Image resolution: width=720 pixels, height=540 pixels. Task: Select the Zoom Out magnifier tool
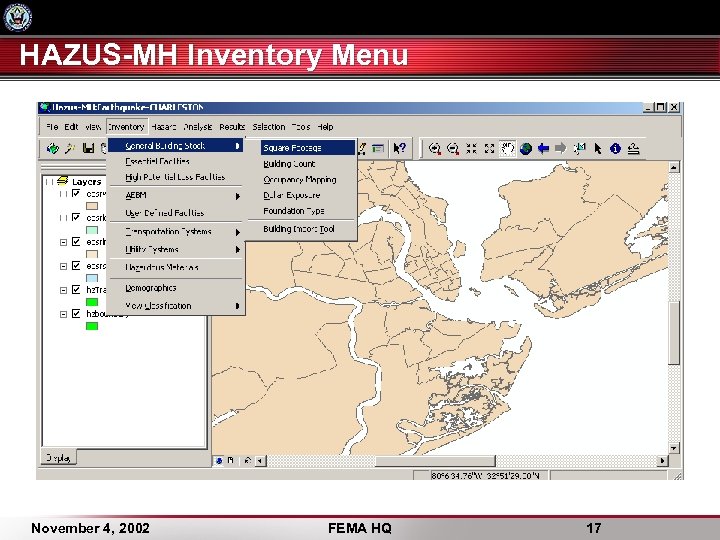(453, 148)
